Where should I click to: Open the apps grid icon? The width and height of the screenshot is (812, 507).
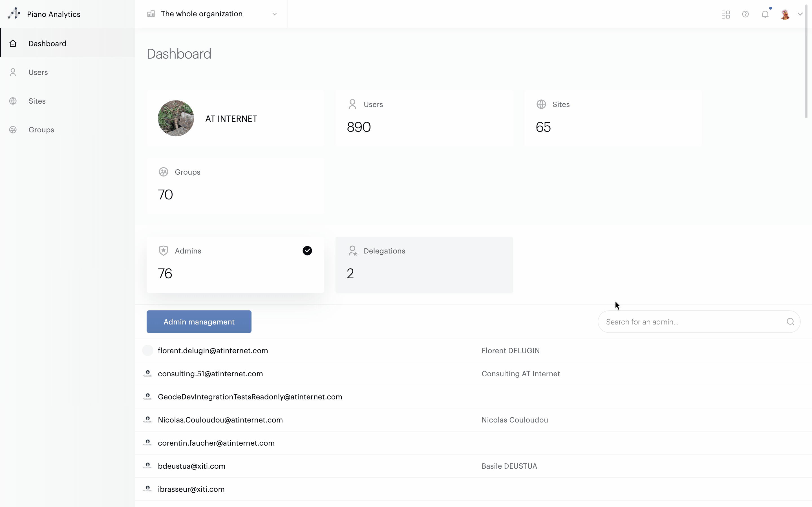(725, 14)
